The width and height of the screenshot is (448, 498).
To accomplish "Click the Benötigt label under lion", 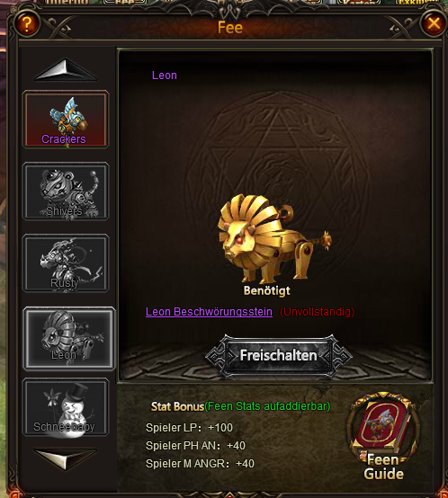I will 267,291.
